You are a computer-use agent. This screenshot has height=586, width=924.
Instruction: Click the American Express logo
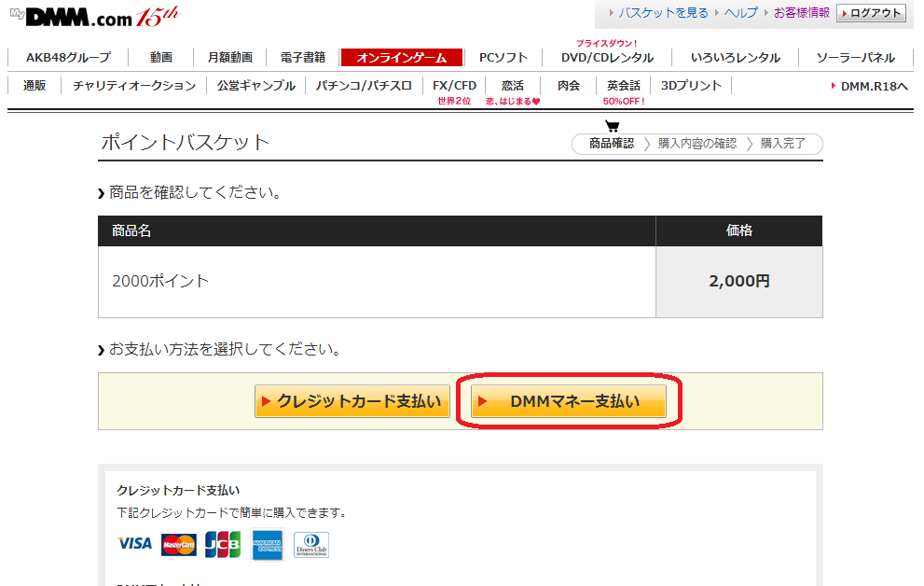point(267,545)
